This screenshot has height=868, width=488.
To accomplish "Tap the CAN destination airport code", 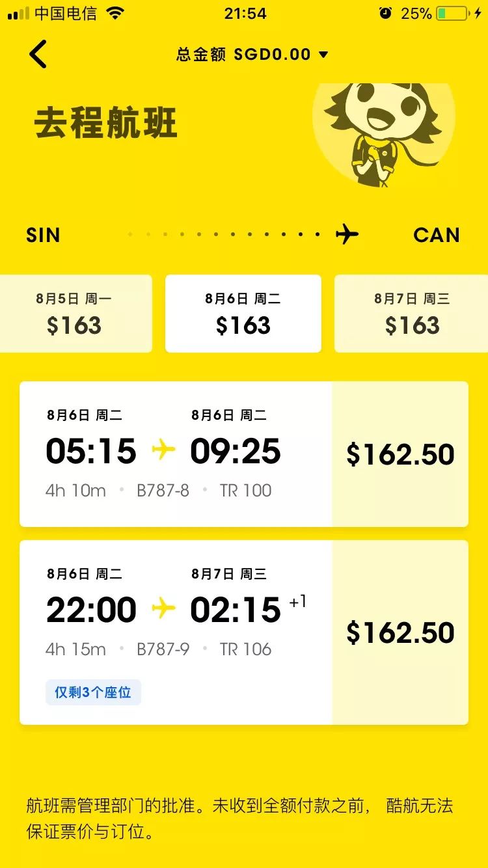I will (436, 235).
